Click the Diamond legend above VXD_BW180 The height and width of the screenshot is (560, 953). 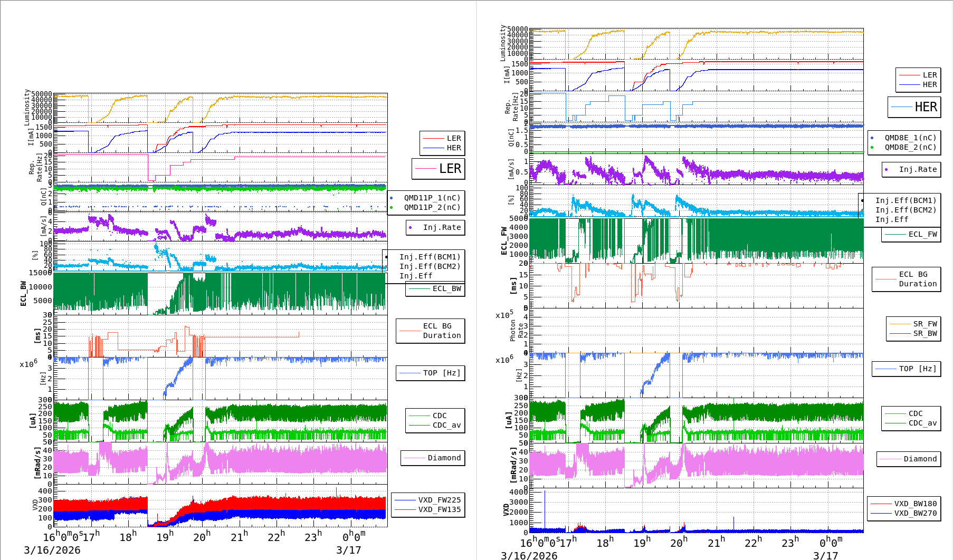[909, 459]
